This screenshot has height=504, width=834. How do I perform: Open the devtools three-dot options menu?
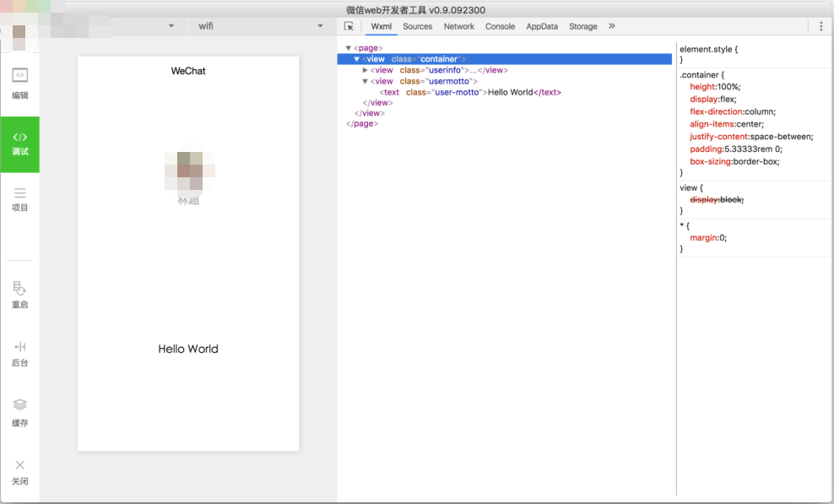(820, 26)
